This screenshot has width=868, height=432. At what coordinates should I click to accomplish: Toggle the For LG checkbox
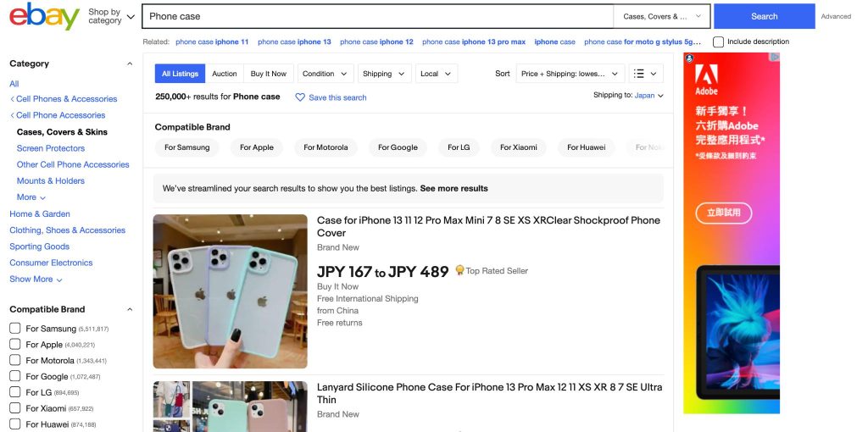point(15,392)
